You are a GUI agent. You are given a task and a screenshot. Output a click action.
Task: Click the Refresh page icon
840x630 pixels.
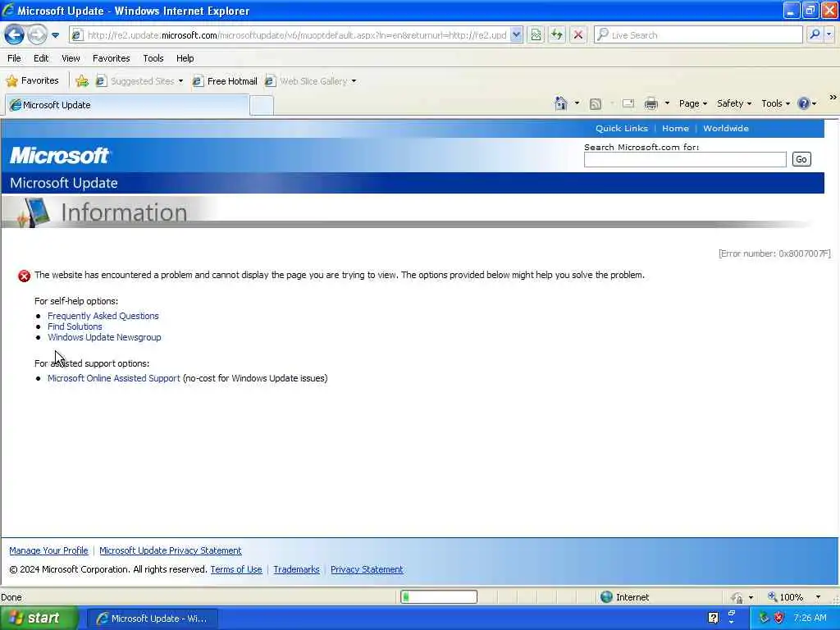click(557, 35)
